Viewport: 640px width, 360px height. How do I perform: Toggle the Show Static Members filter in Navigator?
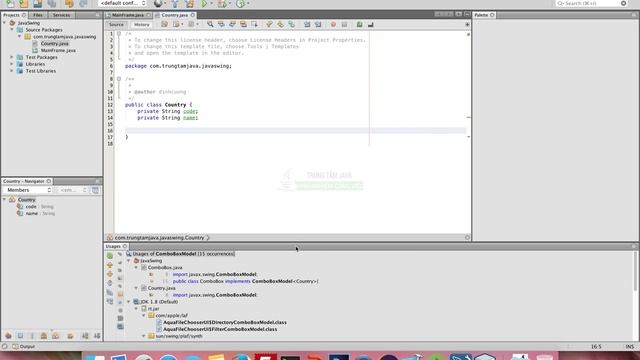(32, 336)
